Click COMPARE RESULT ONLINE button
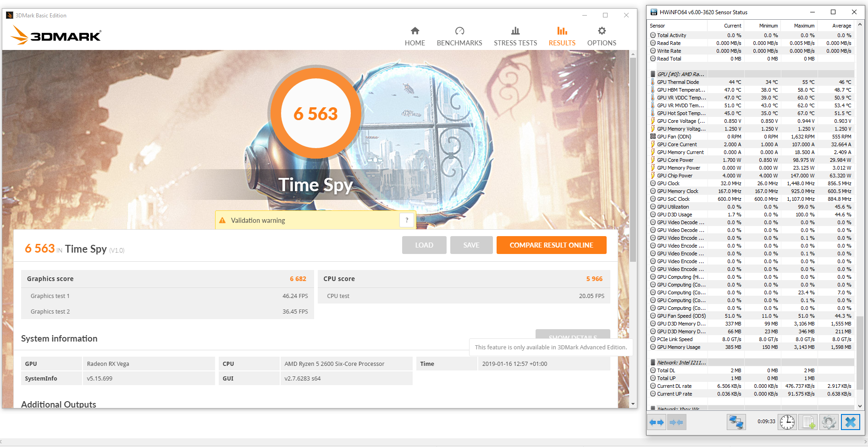This screenshot has height=447, width=868. tap(552, 245)
